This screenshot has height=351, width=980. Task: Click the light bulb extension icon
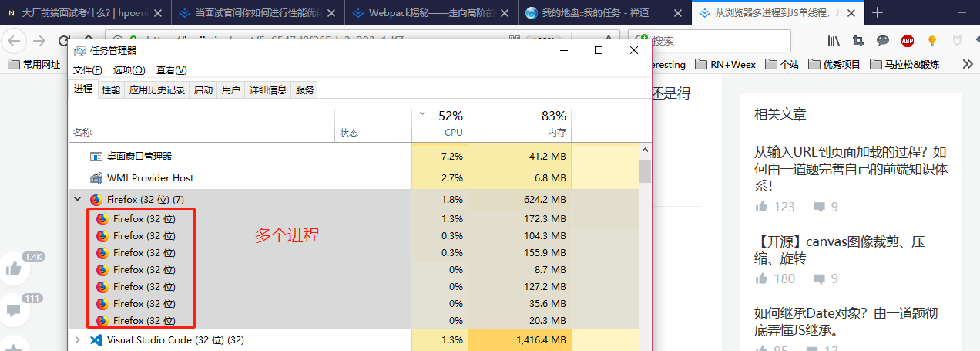point(931,41)
